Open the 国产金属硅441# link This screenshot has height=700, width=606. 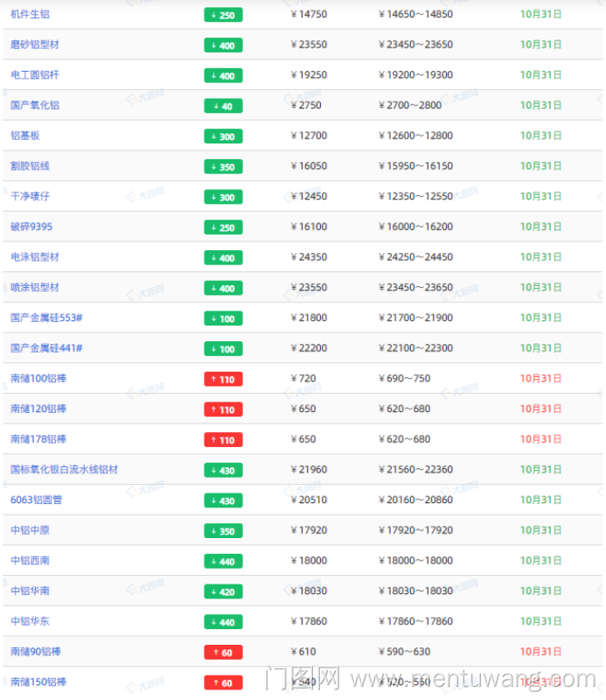point(46,348)
